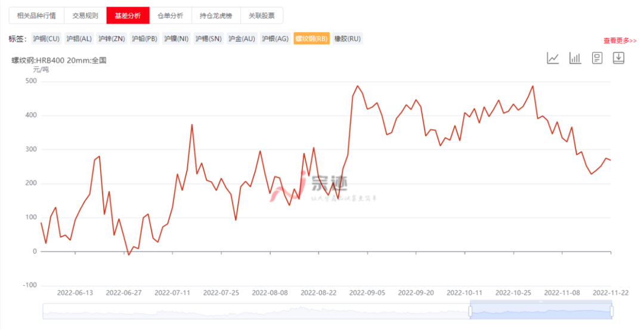
Task: Click the chart title 螺纹钢:HRB400 20mm:全国
Action: click(59, 60)
